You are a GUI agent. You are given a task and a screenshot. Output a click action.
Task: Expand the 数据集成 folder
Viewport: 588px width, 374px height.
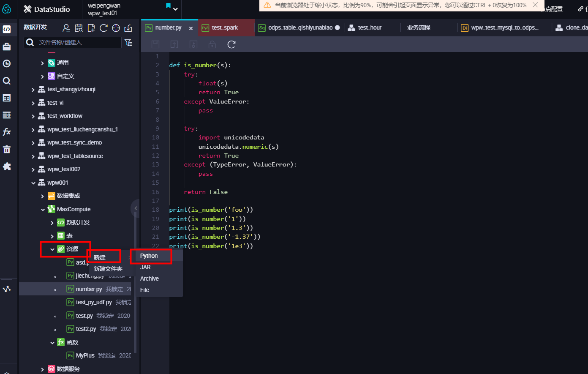(x=42, y=196)
